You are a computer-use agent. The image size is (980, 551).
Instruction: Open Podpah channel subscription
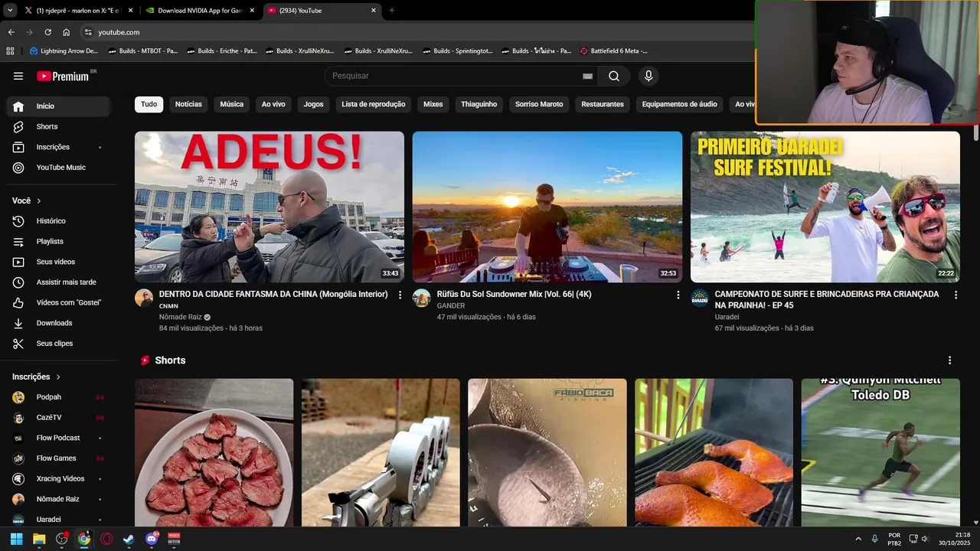click(x=58, y=397)
